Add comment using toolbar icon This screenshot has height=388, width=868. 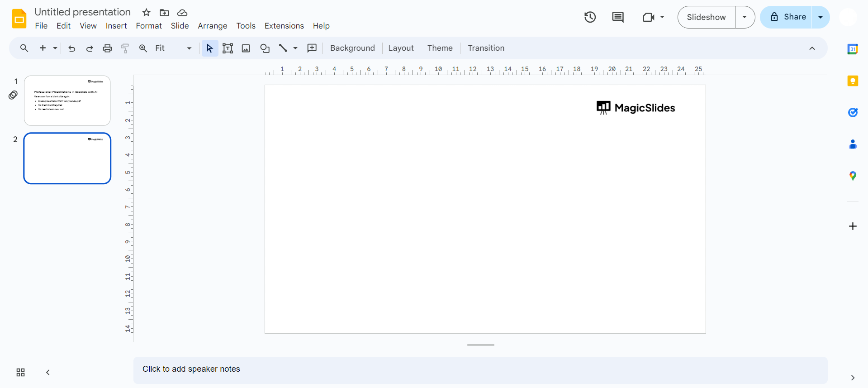(x=312, y=48)
